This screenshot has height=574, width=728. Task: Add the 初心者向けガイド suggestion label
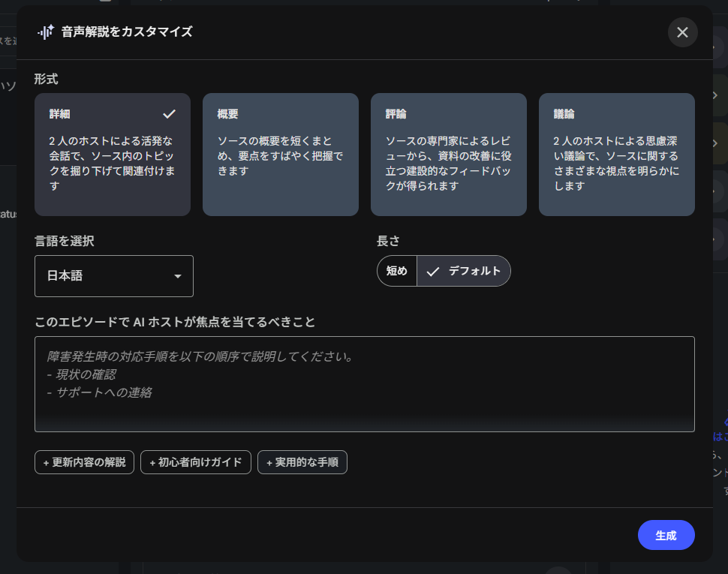click(x=200, y=463)
